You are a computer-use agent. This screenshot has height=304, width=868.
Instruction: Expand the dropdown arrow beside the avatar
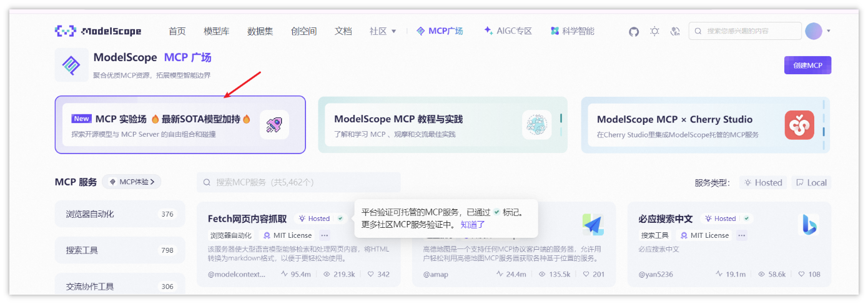(829, 31)
